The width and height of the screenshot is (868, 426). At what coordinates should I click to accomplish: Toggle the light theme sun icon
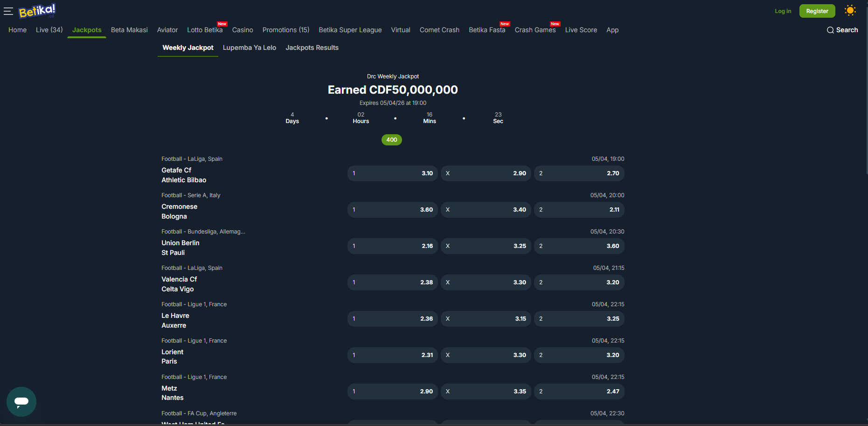point(850,10)
